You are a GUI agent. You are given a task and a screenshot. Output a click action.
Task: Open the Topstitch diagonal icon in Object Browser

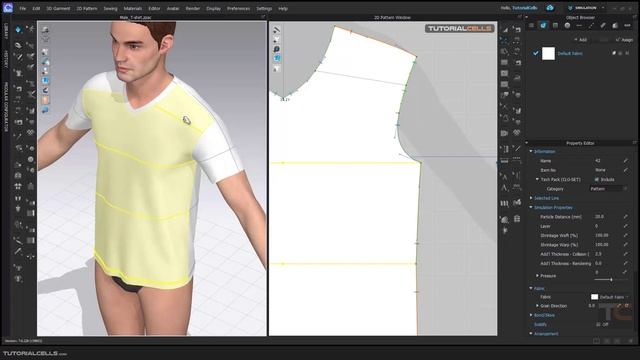coord(591,25)
